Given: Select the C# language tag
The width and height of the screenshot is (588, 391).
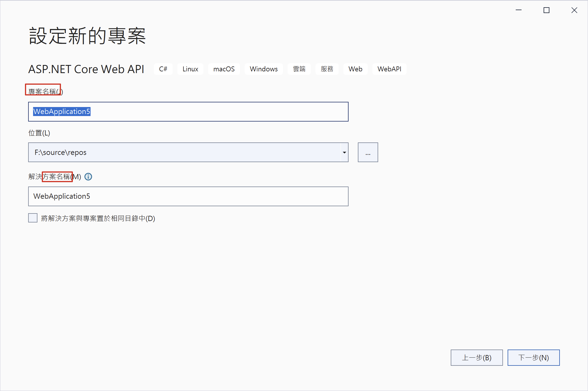Looking at the screenshot, I should (x=163, y=69).
